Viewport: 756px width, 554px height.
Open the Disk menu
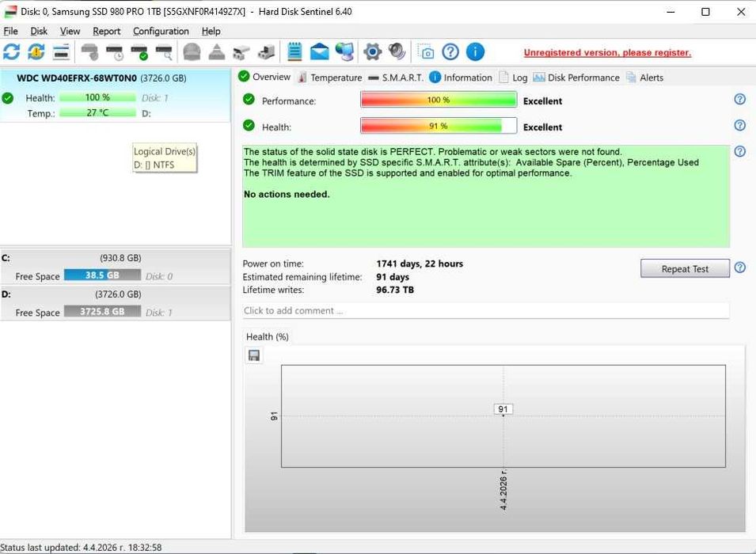[x=39, y=31]
